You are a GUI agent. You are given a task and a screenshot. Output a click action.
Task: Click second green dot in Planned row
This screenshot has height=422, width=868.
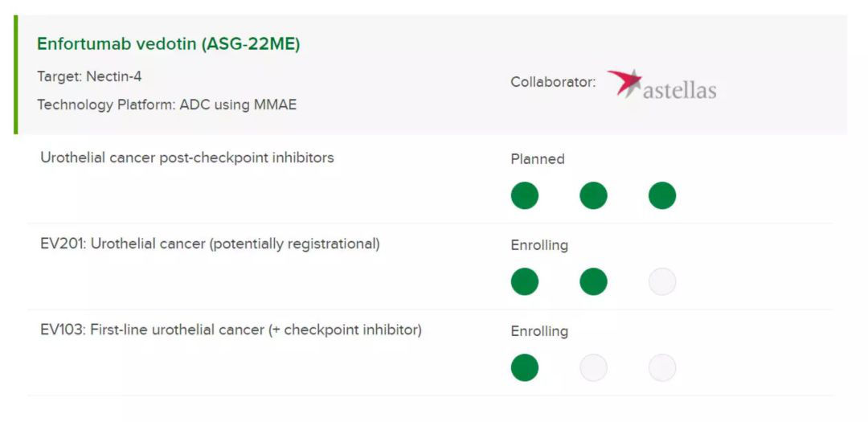point(593,195)
